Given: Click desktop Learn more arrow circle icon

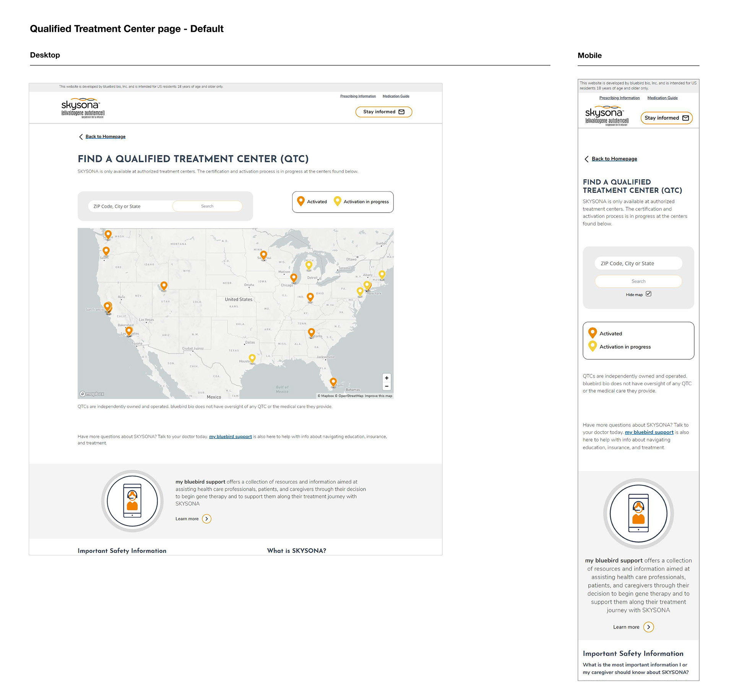Looking at the screenshot, I should pos(206,519).
